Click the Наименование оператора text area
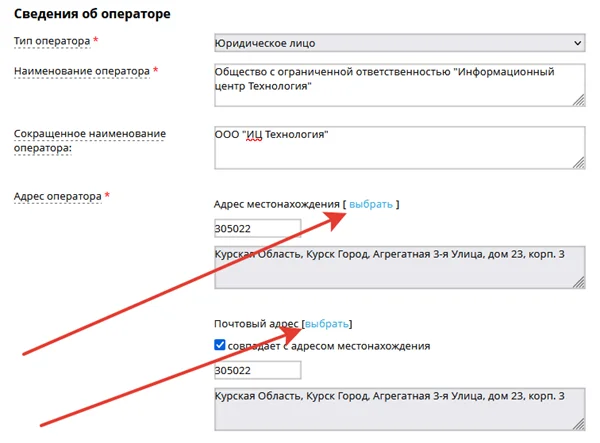The height and width of the screenshot is (443, 600). click(x=399, y=85)
